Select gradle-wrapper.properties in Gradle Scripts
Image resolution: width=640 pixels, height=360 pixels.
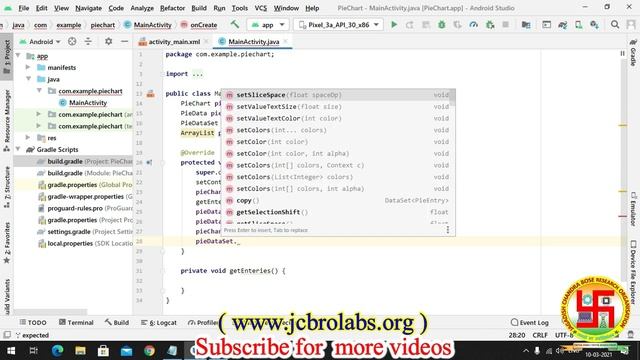(85, 196)
